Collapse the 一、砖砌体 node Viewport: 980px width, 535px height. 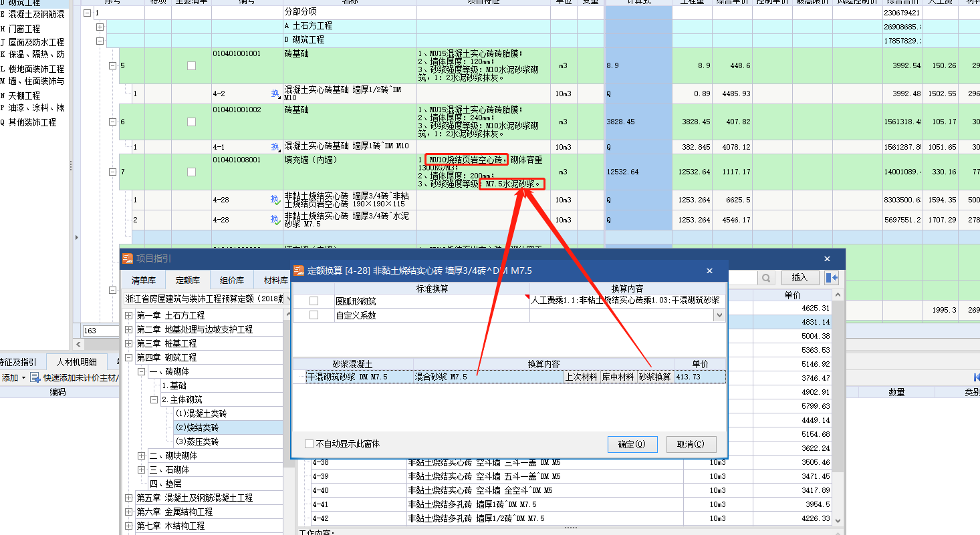[142, 371]
